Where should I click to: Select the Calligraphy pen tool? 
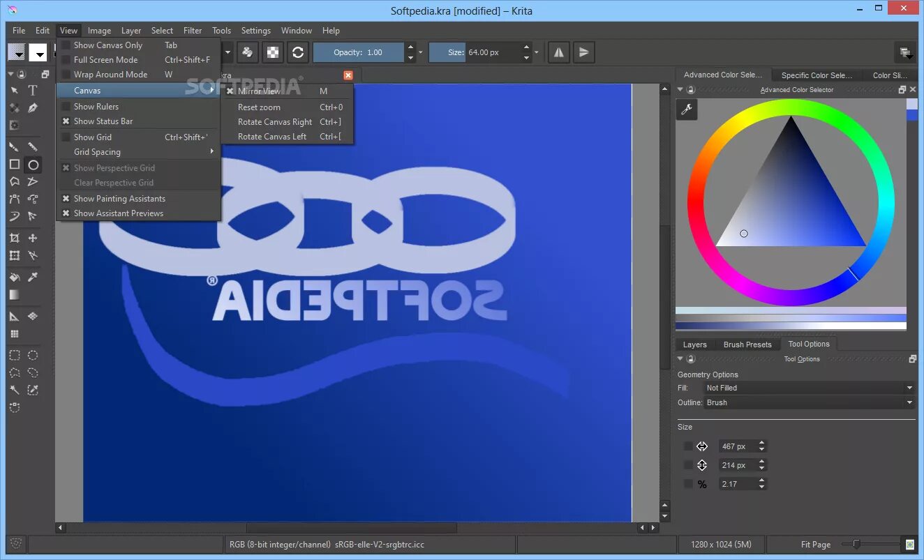point(32,108)
